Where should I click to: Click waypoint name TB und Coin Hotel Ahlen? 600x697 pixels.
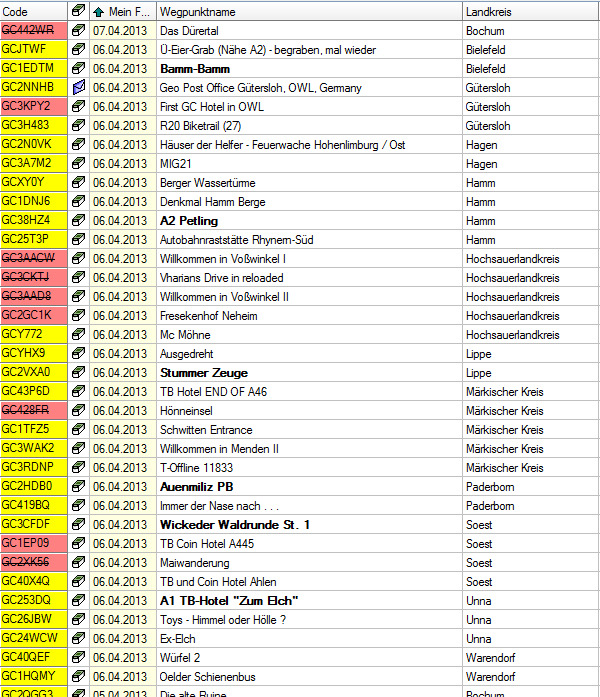click(218, 582)
